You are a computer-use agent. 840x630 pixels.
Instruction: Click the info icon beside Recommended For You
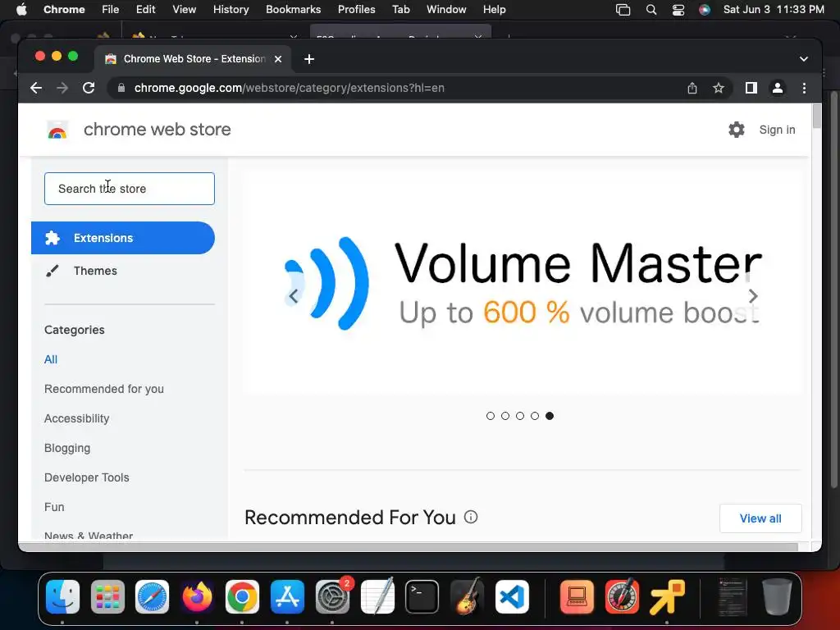coord(470,517)
